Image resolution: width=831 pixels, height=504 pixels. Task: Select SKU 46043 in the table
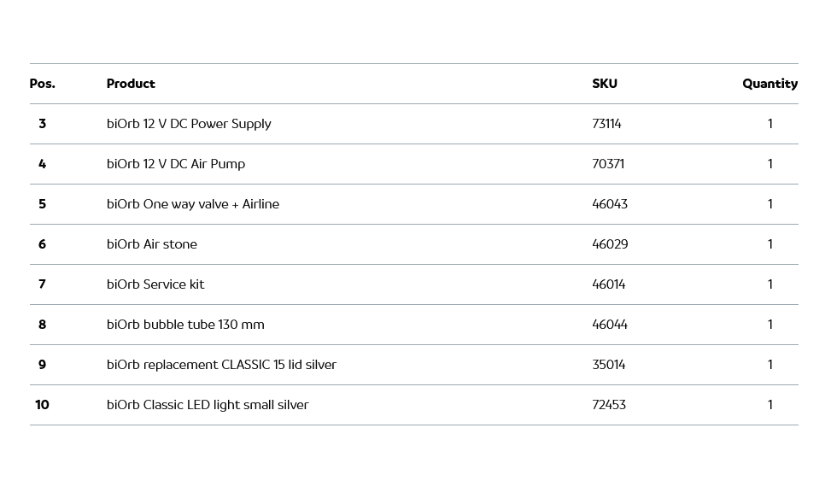point(610,204)
